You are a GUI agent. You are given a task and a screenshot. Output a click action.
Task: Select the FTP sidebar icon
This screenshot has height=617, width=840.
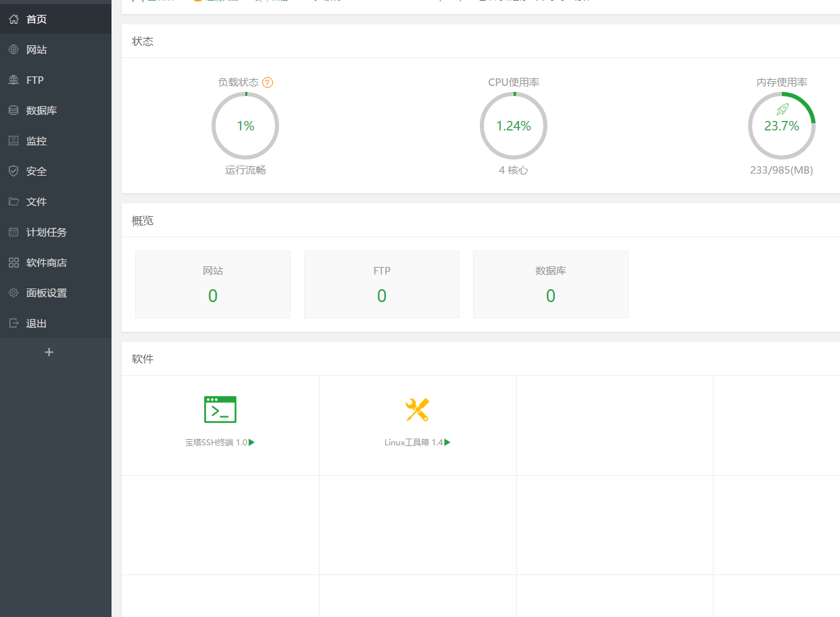click(34, 80)
